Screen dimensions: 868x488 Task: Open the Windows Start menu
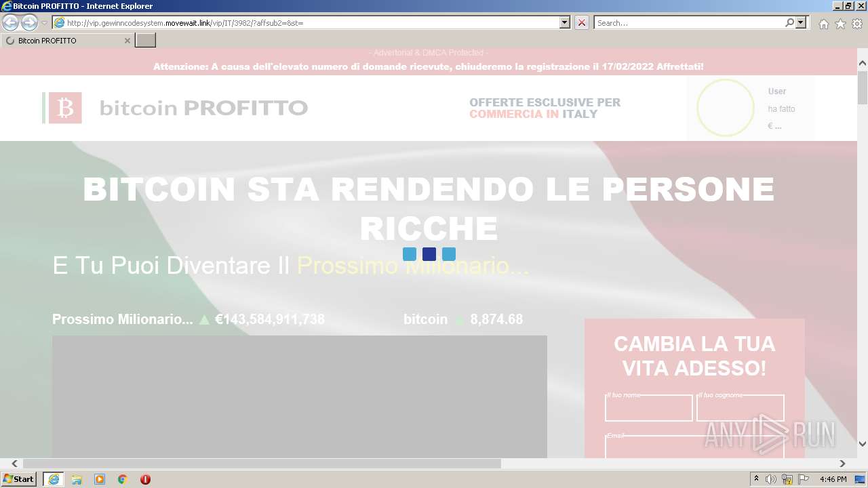click(x=18, y=479)
